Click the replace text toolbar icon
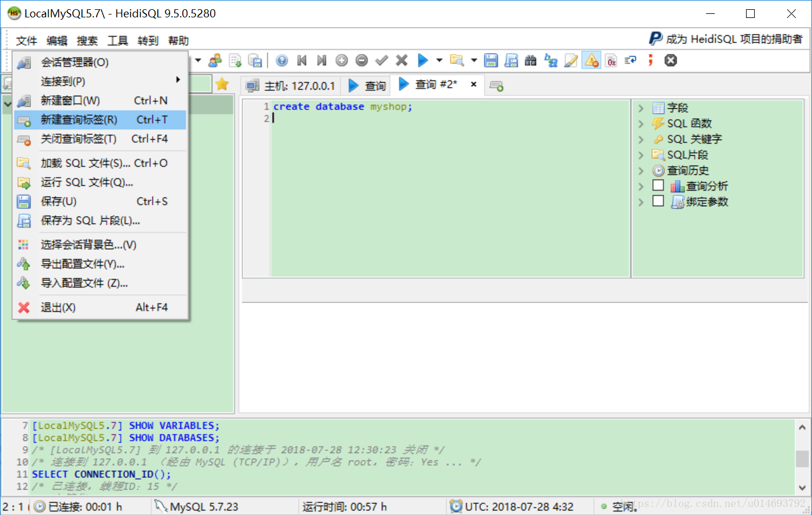The image size is (812, 515). tap(551, 60)
